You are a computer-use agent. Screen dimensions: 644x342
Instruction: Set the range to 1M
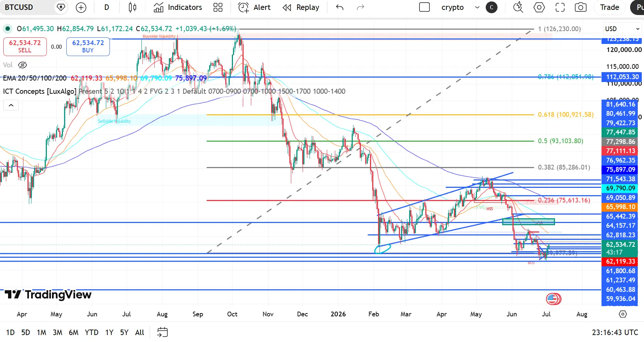click(x=41, y=332)
